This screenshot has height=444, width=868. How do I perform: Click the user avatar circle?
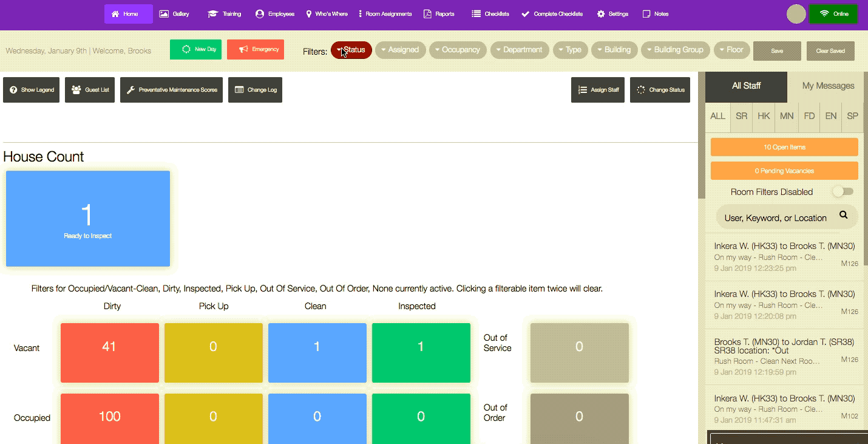tap(796, 14)
